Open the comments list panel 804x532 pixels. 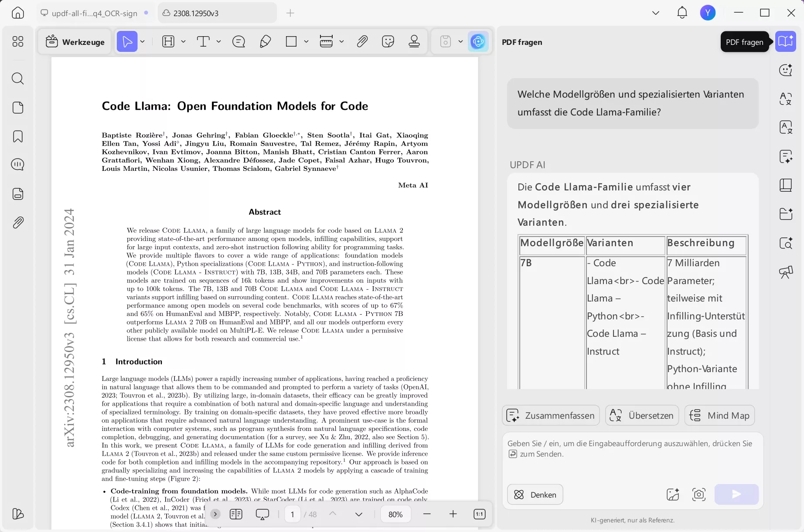click(x=18, y=165)
